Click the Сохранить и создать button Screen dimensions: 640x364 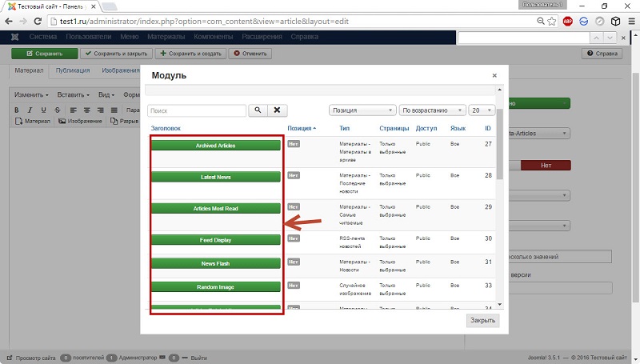[190, 54]
